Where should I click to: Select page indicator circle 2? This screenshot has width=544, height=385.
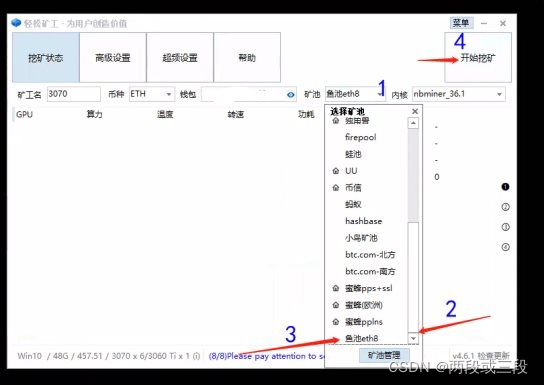click(x=505, y=207)
